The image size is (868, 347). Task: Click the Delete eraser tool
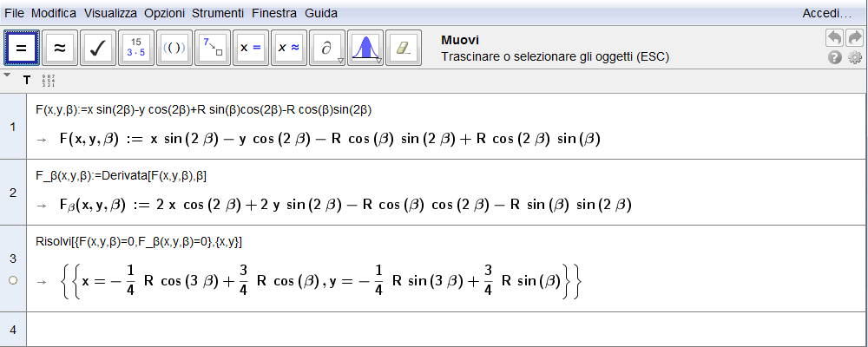[403, 49]
